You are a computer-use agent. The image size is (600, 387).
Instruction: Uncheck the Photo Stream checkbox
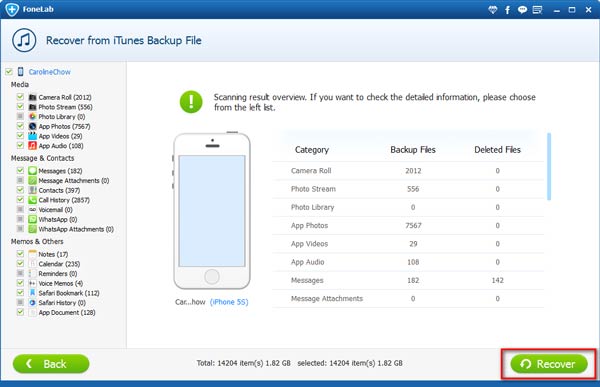[20, 106]
